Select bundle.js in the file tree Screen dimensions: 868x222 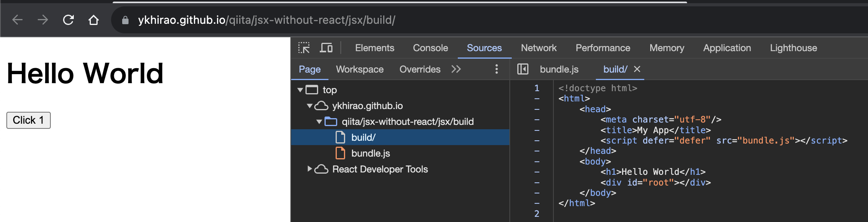(x=370, y=153)
